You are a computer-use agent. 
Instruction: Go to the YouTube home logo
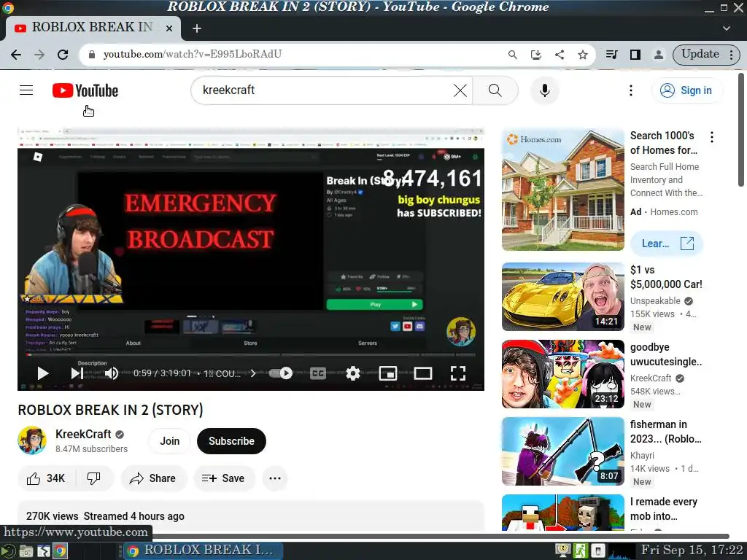pos(85,90)
